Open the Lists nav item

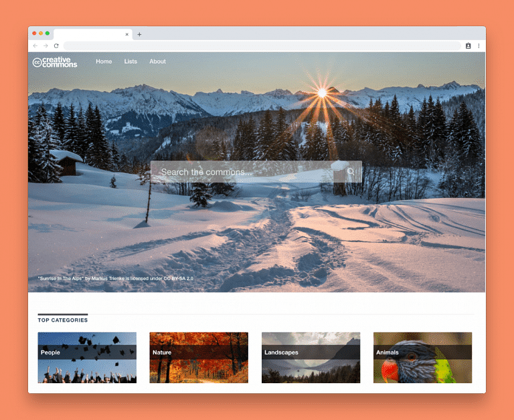131,62
